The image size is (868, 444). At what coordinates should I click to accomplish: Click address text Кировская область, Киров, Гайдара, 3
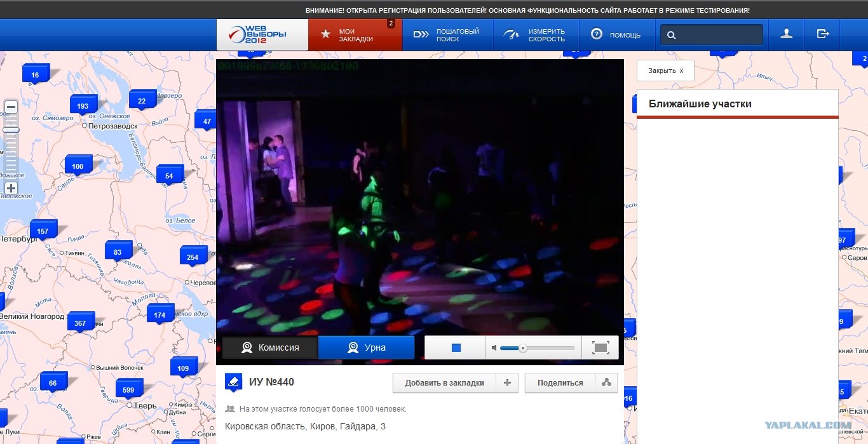[x=305, y=426]
